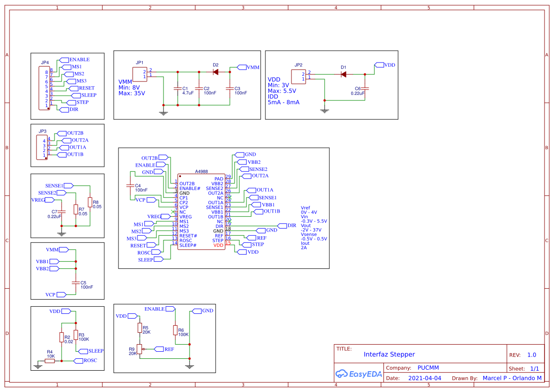Select resistor R2 0.02

coord(62,337)
